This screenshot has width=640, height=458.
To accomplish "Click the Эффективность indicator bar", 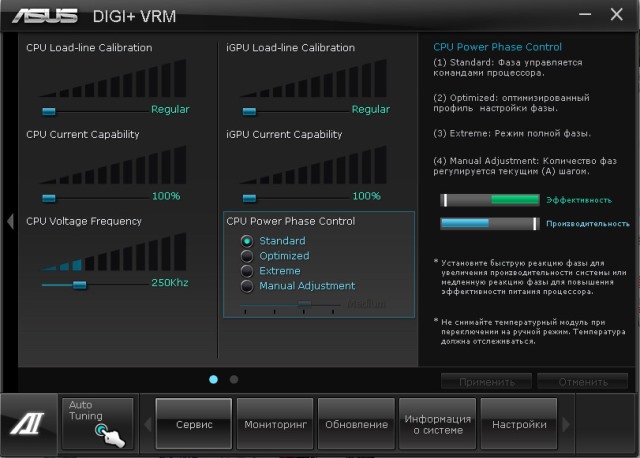I will pyautogui.click(x=490, y=200).
